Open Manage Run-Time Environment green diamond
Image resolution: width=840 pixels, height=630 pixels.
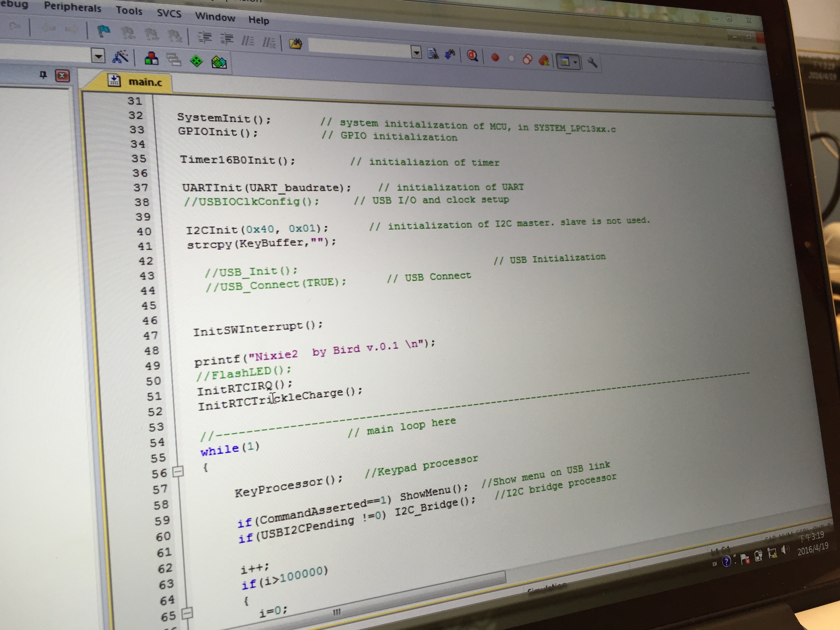[x=197, y=61]
